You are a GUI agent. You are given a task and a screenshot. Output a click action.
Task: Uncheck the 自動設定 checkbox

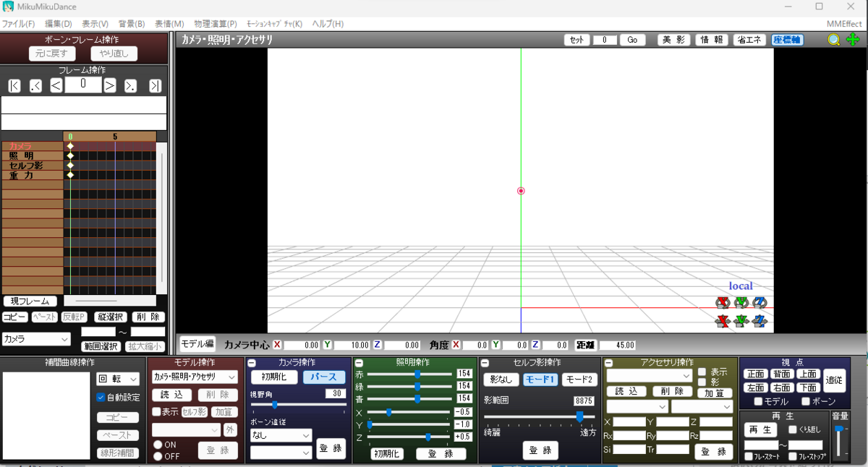(101, 397)
